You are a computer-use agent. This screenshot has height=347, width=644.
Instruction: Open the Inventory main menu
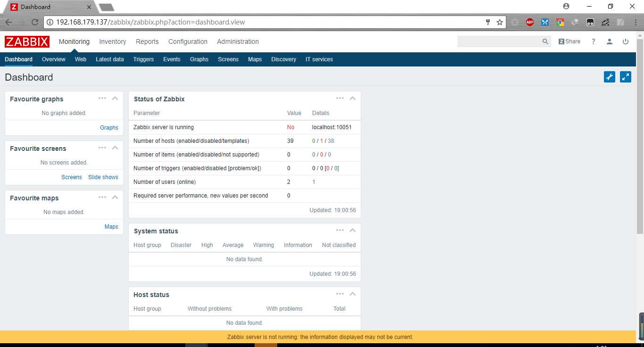[113, 41]
